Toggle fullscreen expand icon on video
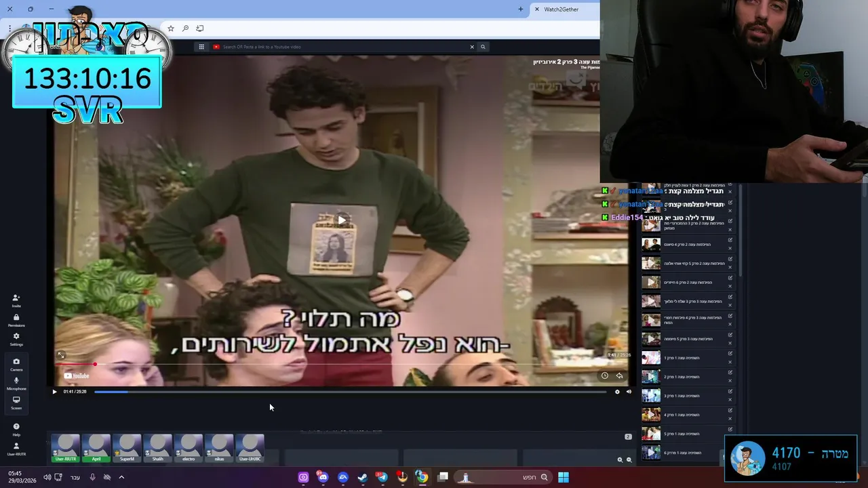This screenshot has height=488, width=868. pyautogui.click(x=61, y=355)
